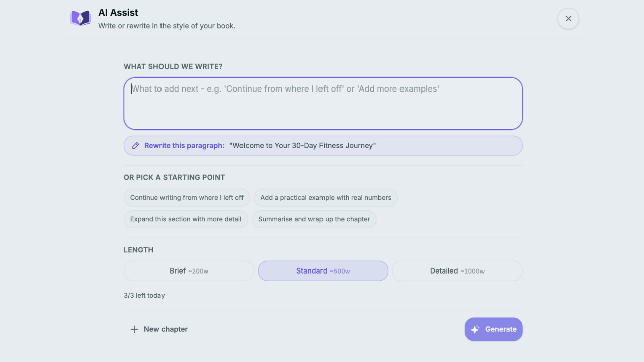Select 'Expand this section with more detail'
The height and width of the screenshot is (362, 644).
point(186,219)
